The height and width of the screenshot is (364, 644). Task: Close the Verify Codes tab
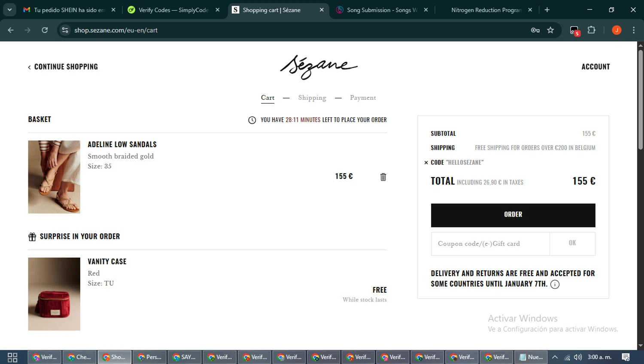218,10
